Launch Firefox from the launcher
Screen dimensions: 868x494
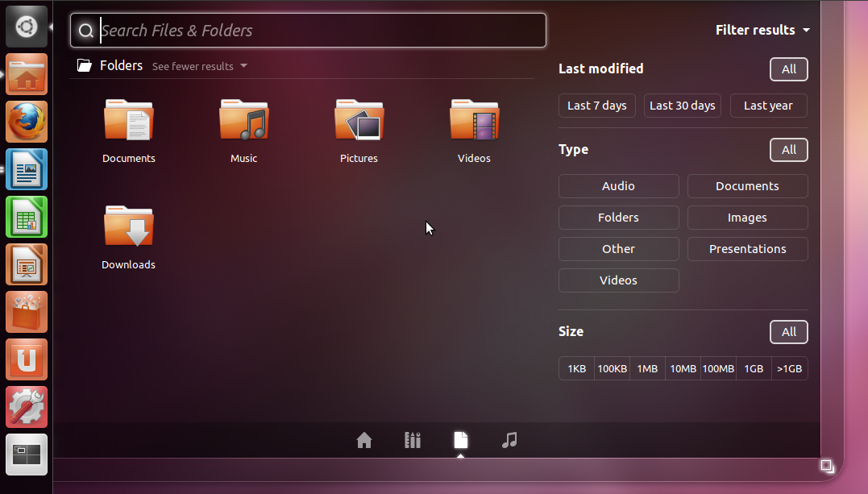click(x=27, y=122)
